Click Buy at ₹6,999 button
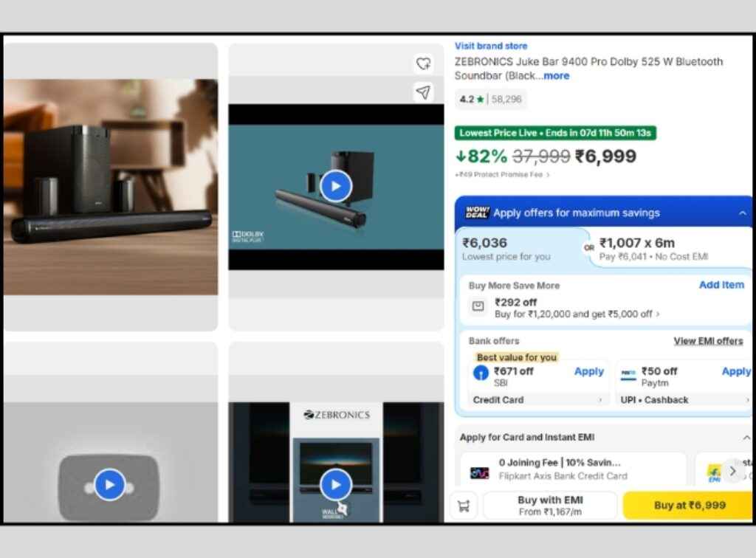Image resolution: width=756 pixels, height=558 pixels. pyautogui.click(x=689, y=506)
